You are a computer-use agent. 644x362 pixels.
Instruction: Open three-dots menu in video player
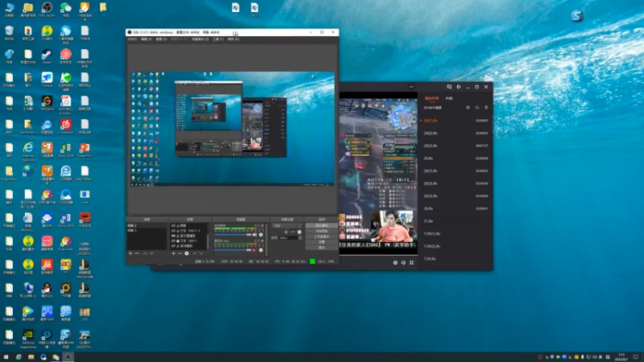pyautogui.click(x=411, y=87)
